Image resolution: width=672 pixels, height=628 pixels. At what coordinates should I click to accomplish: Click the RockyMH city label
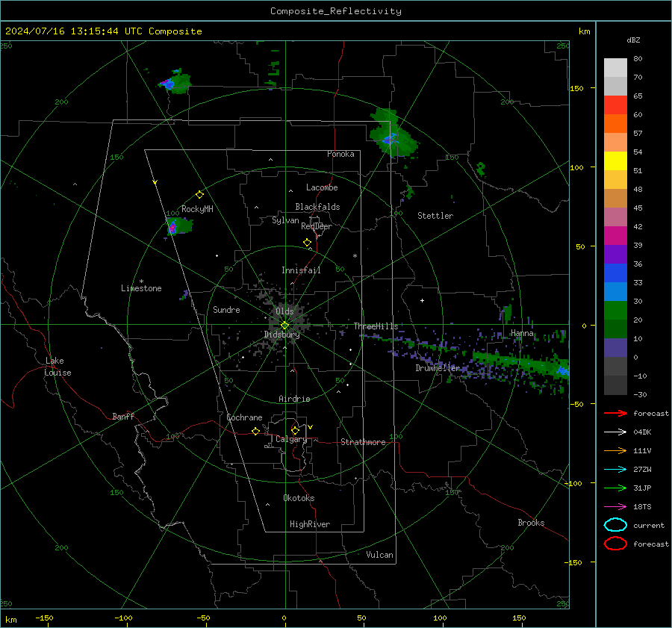pos(197,209)
